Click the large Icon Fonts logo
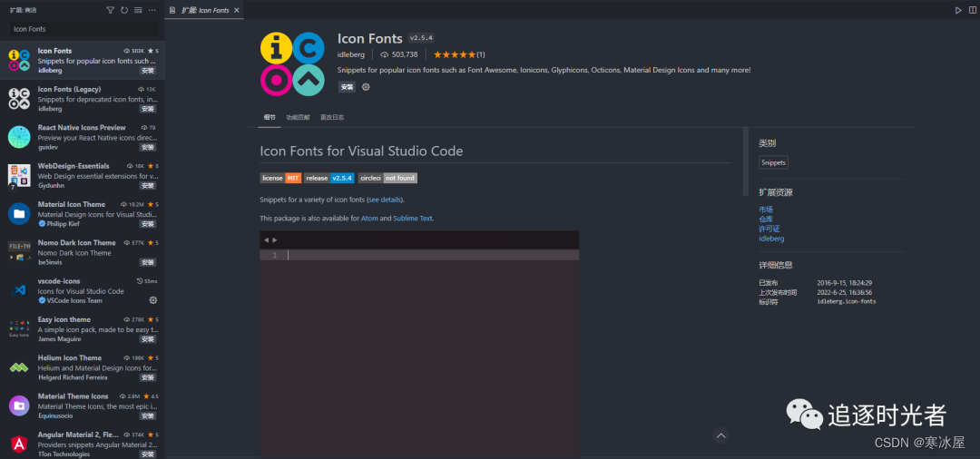The image size is (980, 459). point(292,63)
